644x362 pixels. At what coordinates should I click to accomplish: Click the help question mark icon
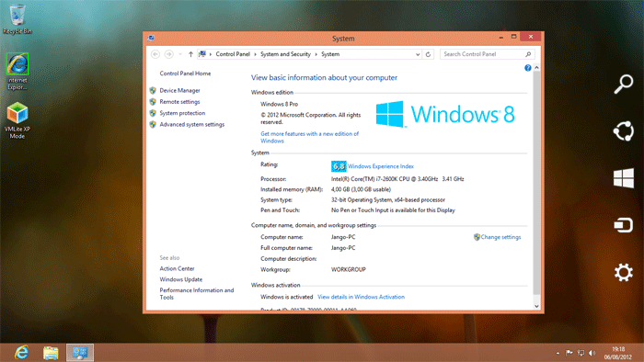[528, 68]
